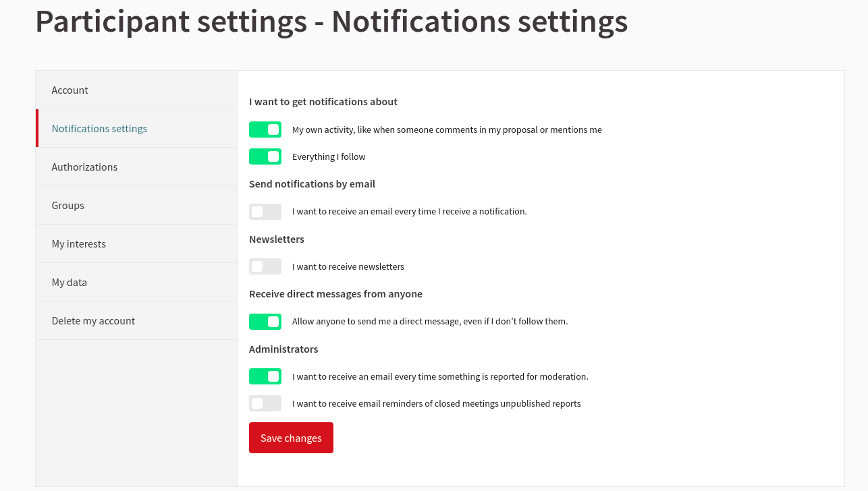Image resolution: width=868 pixels, height=491 pixels.
Task: Go to the Authorizations section
Action: (x=84, y=167)
